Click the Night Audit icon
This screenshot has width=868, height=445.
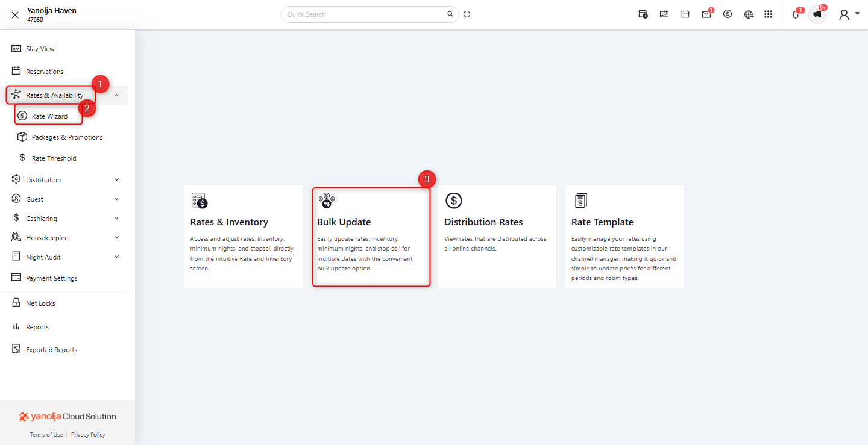coord(16,256)
